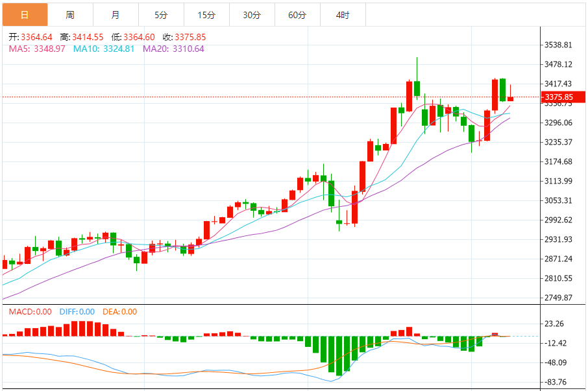Viewport: 588px width, 391px height.
Task: Click the 3113.99 price axis label
Action: (558, 182)
